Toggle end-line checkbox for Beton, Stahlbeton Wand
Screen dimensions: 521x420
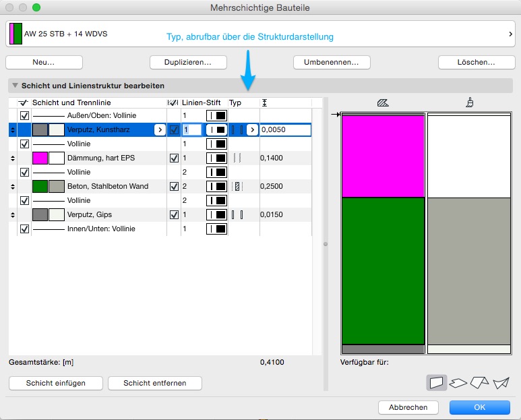(x=175, y=187)
